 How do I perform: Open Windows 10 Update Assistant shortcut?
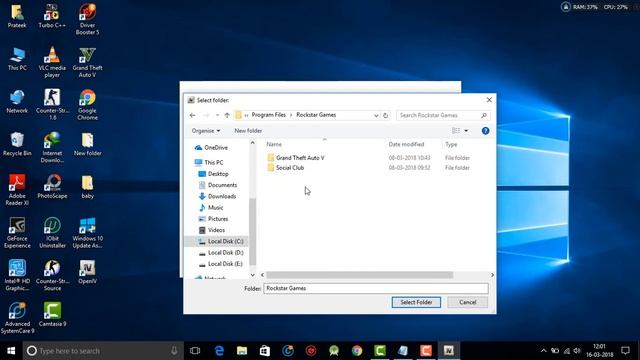(87, 233)
